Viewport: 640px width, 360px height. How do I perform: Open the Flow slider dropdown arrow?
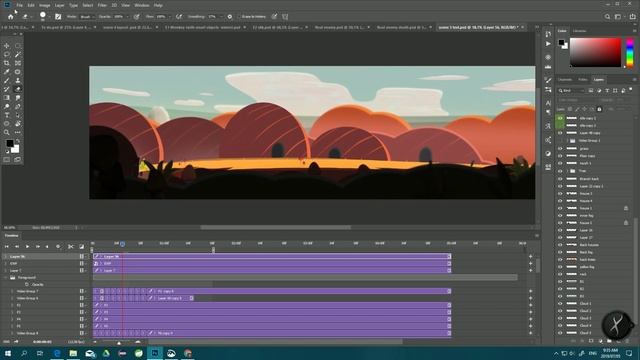point(169,17)
